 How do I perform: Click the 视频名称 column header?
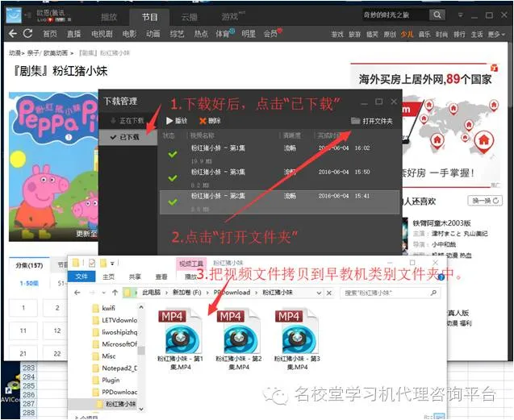[x=203, y=135]
